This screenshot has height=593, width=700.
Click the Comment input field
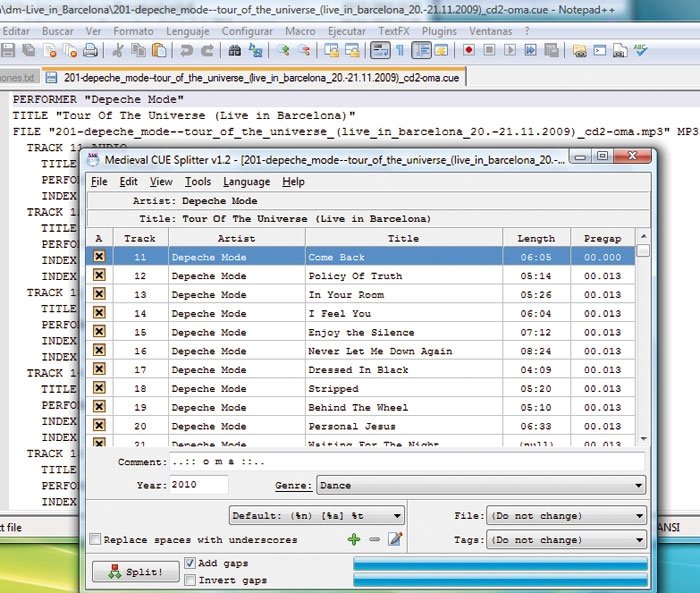pyautogui.click(x=407, y=461)
